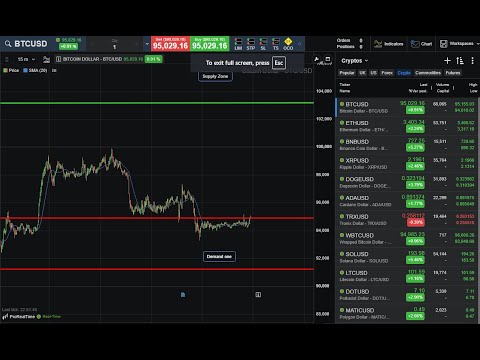The width and height of the screenshot is (480, 360).
Task: Open chart wrench settings icon
Action: point(317,59)
